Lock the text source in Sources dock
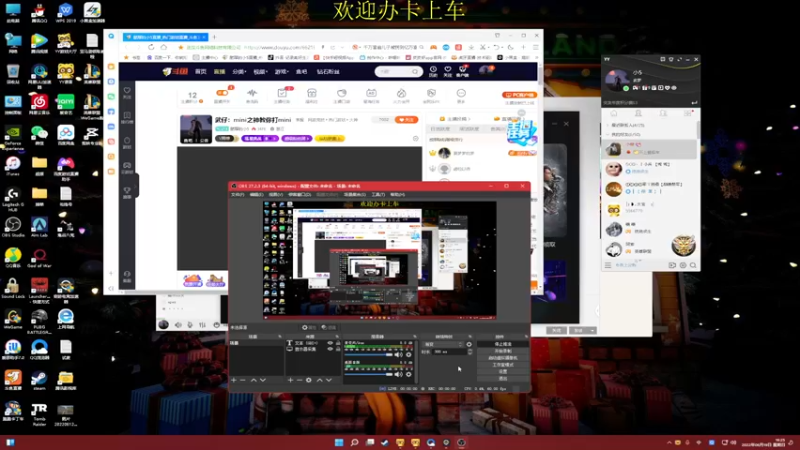The height and width of the screenshot is (450, 800). pyautogui.click(x=337, y=343)
